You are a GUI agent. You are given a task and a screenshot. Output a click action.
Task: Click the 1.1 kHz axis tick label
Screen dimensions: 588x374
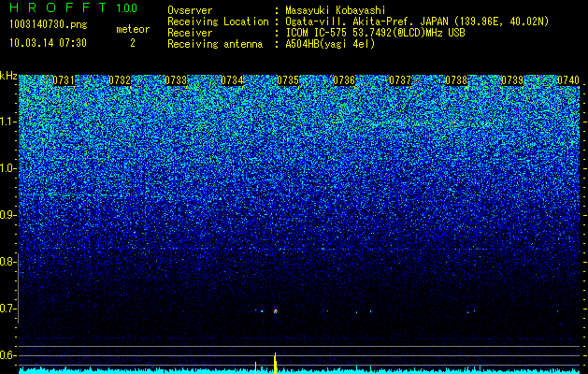coord(7,122)
